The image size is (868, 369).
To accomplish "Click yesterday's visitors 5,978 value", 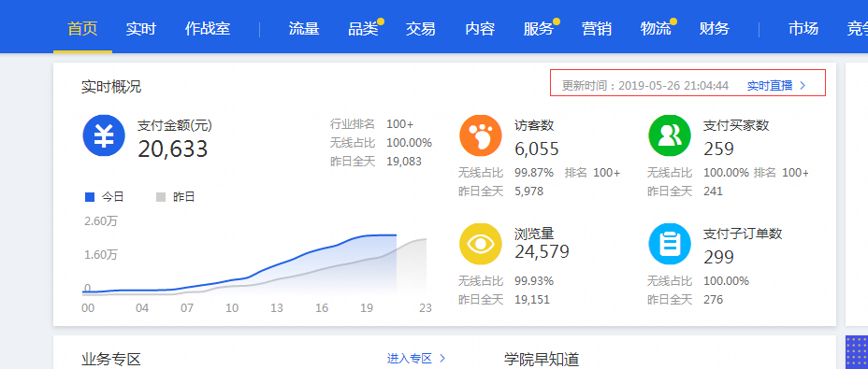I will pyautogui.click(x=529, y=192).
